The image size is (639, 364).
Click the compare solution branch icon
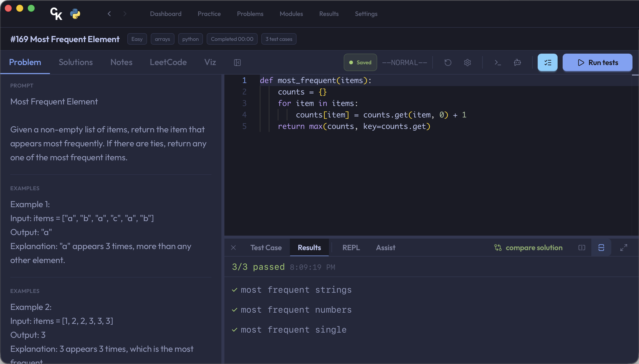(x=498, y=248)
